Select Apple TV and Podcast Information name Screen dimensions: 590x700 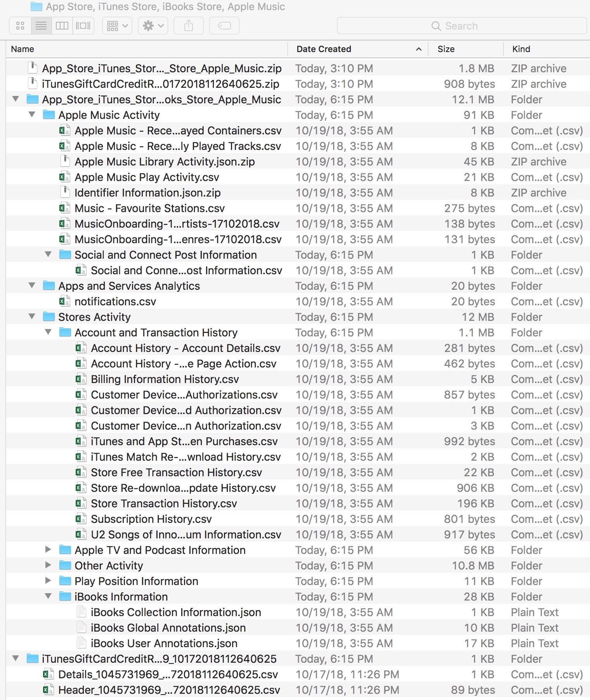click(160, 550)
